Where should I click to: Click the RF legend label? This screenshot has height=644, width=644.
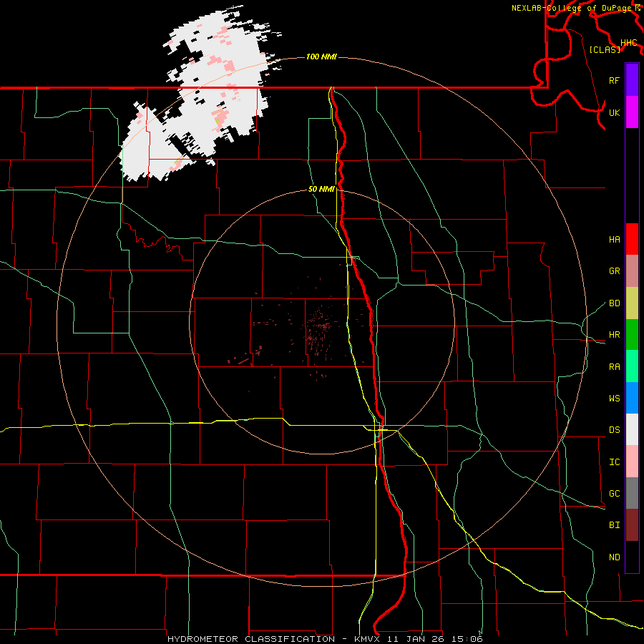(614, 80)
